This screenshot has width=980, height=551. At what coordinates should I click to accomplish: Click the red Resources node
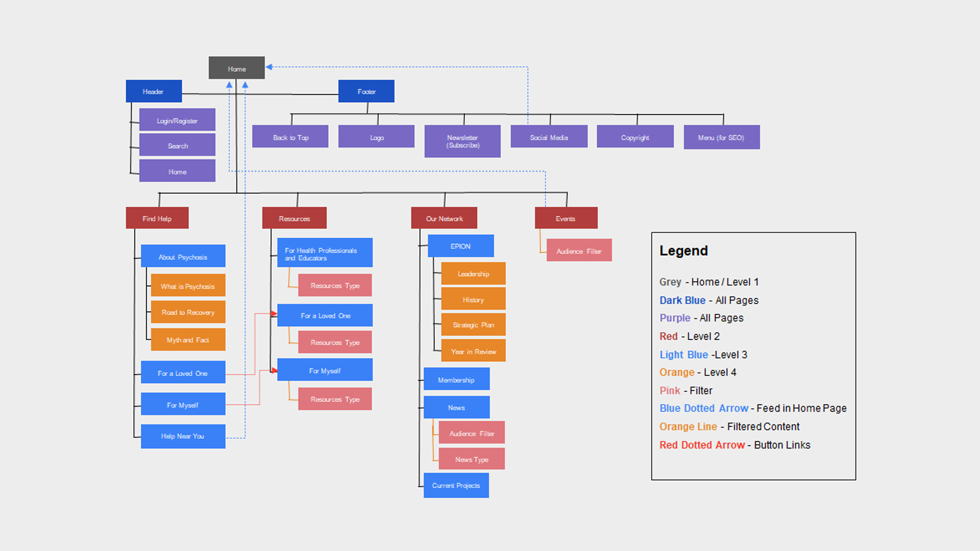pos(295,218)
